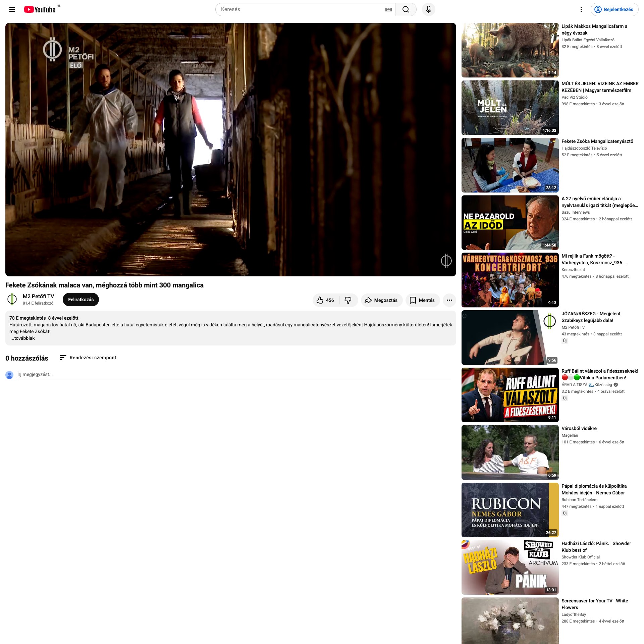The image size is (644, 644).
Task: Click the M2 Petőfi TV channel avatar
Action: coord(12,299)
